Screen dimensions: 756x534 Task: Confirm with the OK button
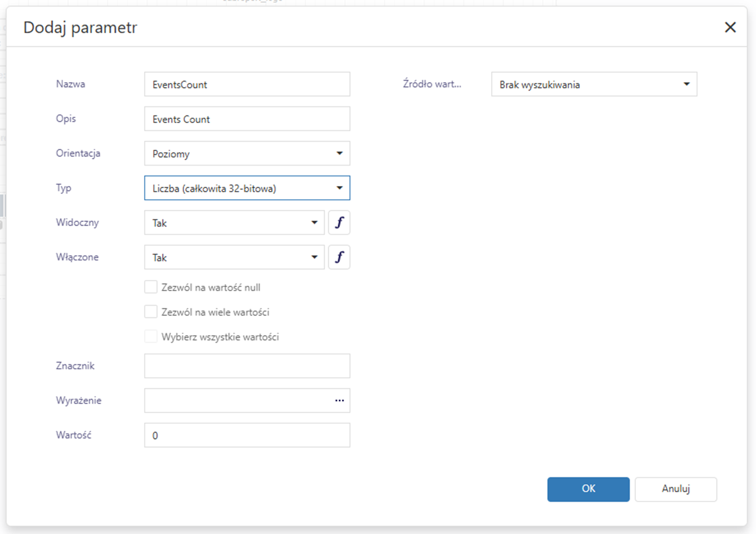click(x=588, y=489)
